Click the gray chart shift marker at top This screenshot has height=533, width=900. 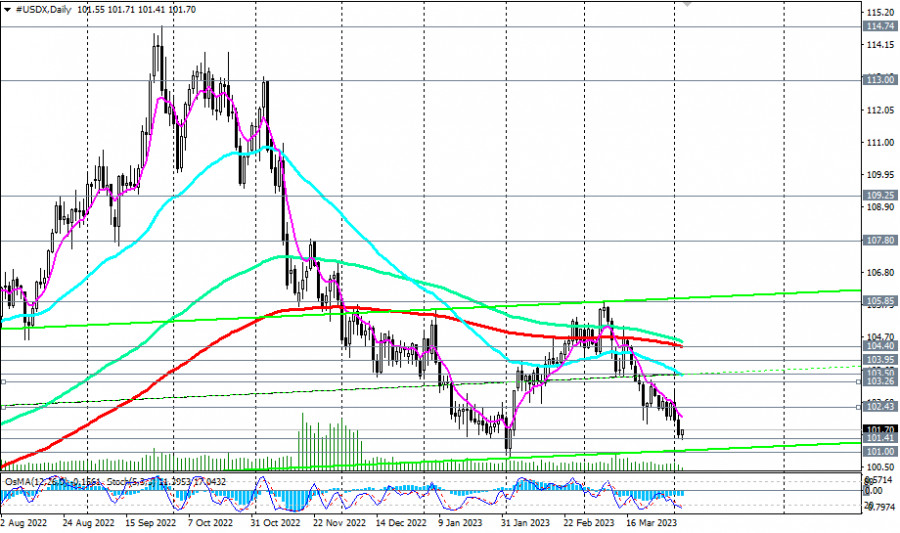(x=686, y=3)
